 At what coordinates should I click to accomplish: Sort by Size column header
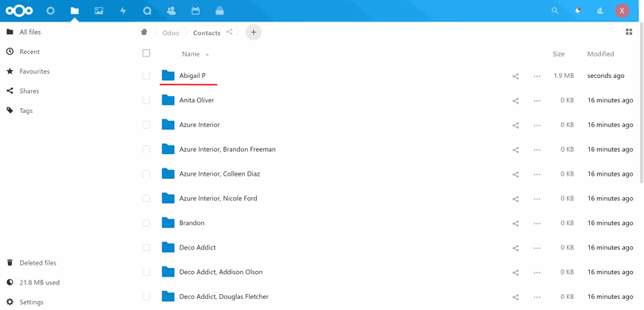point(558,54)
